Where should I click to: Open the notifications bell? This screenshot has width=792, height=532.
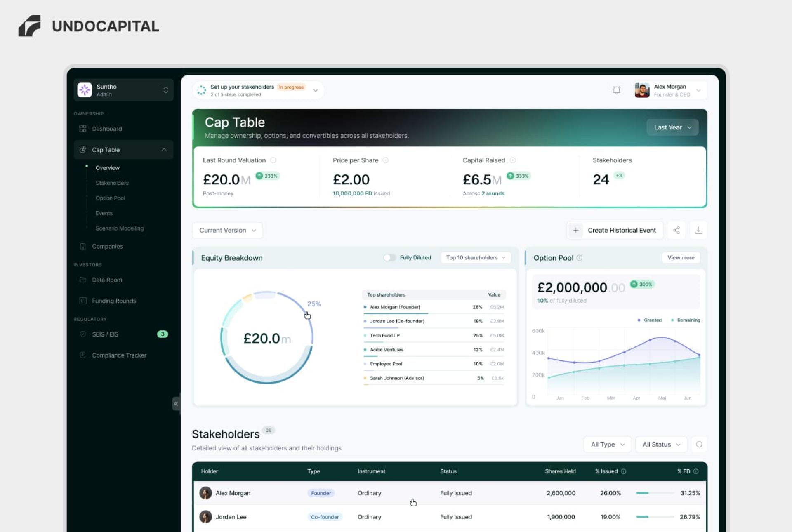[x=616, y=90]
